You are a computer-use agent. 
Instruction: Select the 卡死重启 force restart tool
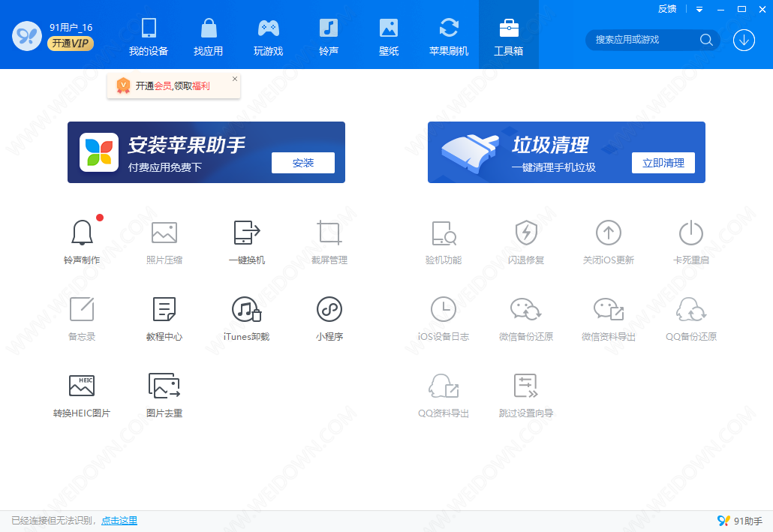pyautogui.click(x=691, y=242)
